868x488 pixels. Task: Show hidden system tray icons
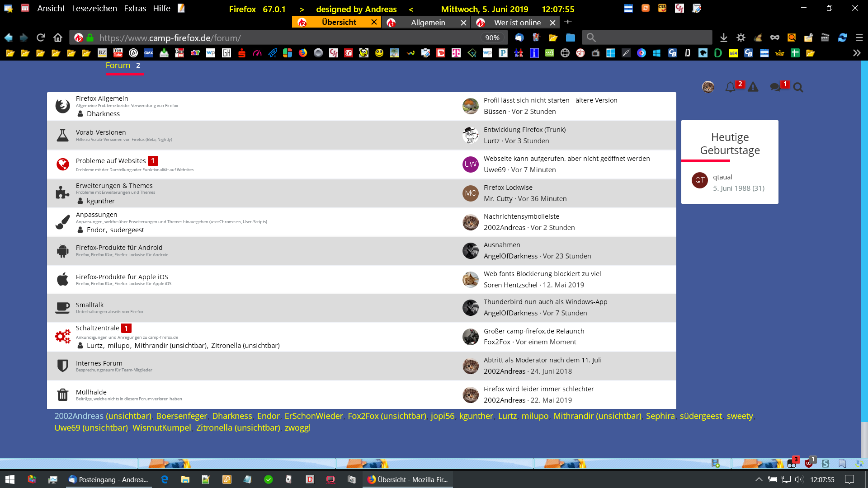pyautogui.click(x=759, y=479)
